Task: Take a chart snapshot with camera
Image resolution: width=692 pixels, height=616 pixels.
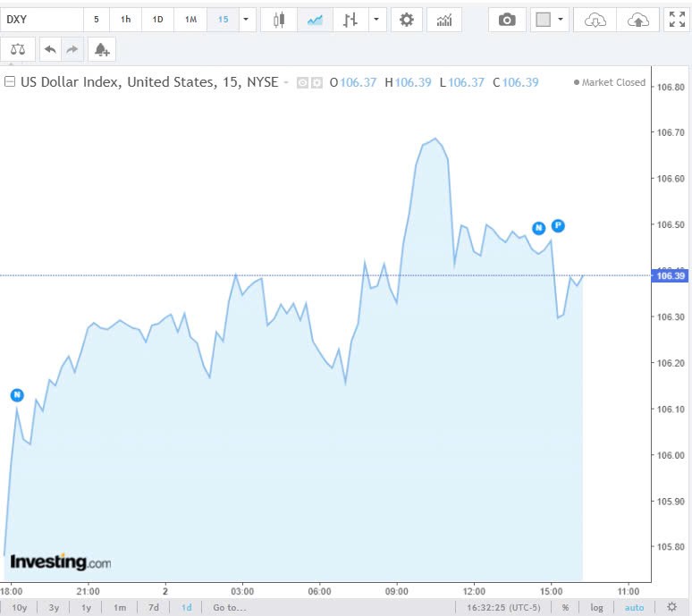Action: tap(507, 20)
